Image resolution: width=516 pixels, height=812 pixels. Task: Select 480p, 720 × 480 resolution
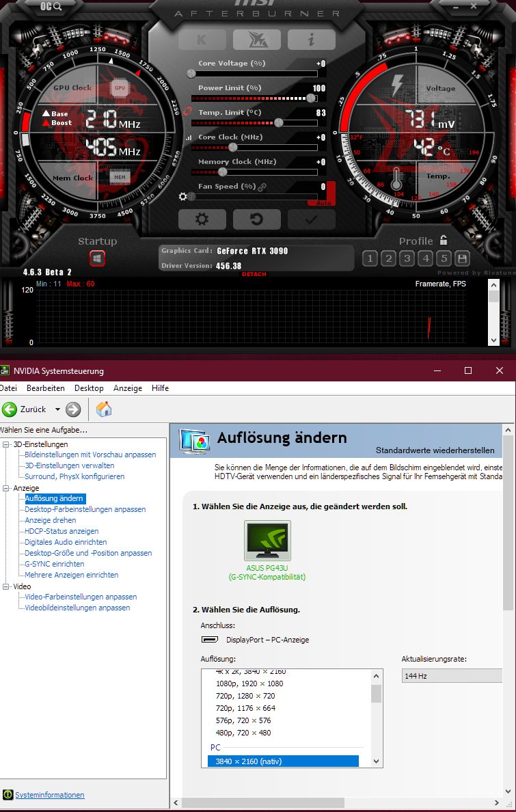pos(243,733)
